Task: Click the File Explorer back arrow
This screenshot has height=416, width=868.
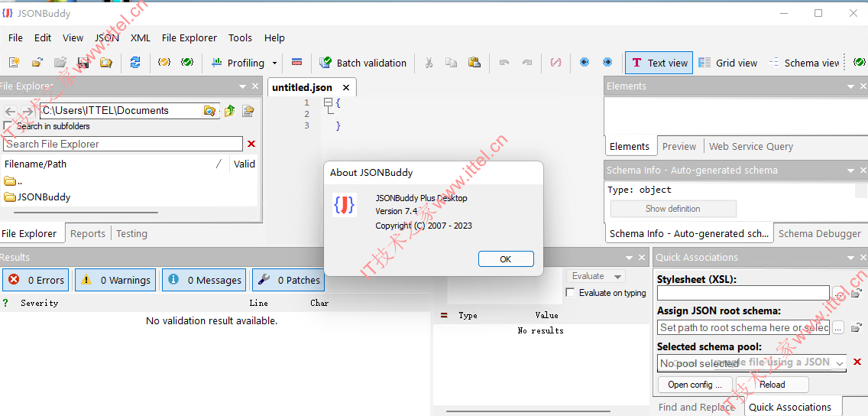Action: coord(10,112)
